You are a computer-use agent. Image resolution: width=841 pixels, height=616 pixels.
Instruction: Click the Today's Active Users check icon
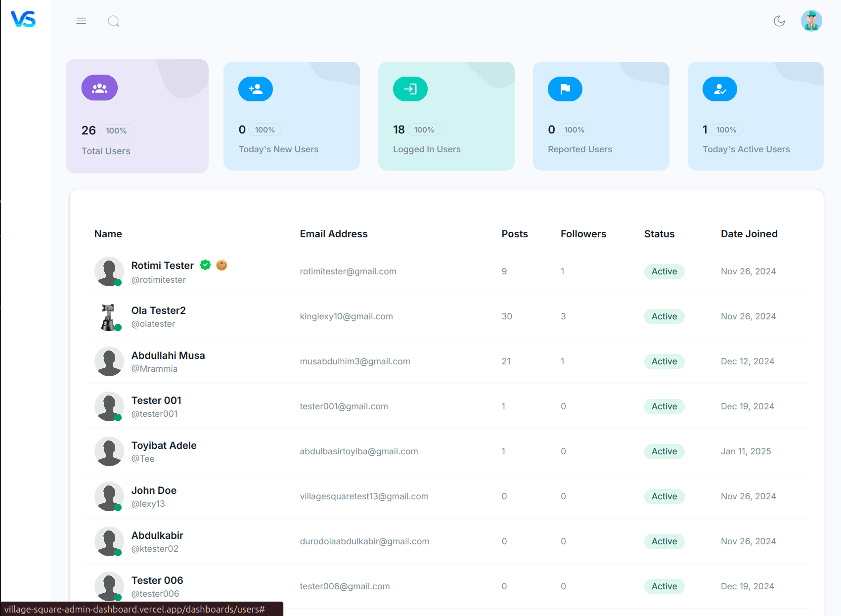tap(720, 89)
